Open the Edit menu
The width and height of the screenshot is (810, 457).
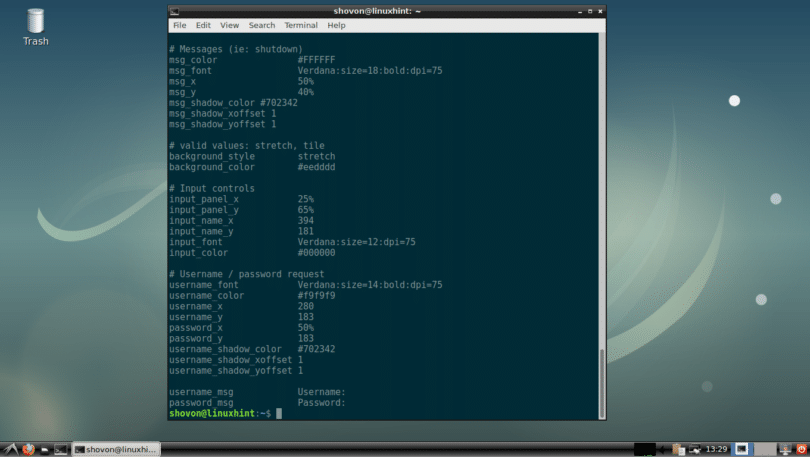point(203,25)
